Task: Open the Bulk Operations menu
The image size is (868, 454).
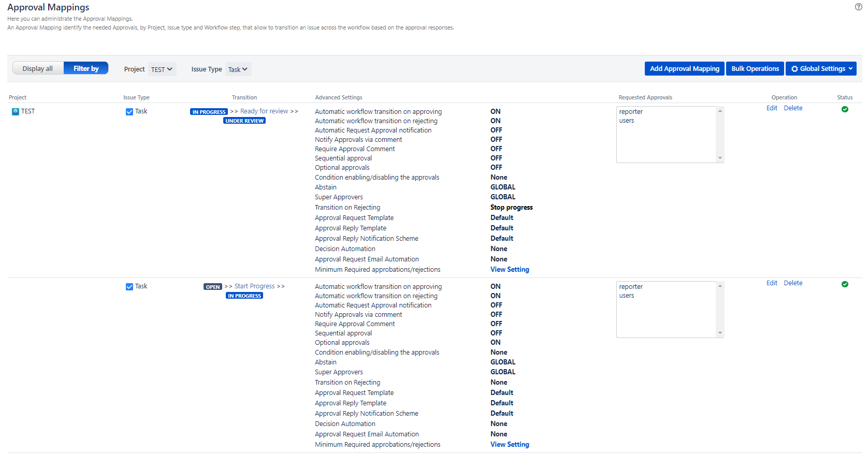Action: pos(755,68)
